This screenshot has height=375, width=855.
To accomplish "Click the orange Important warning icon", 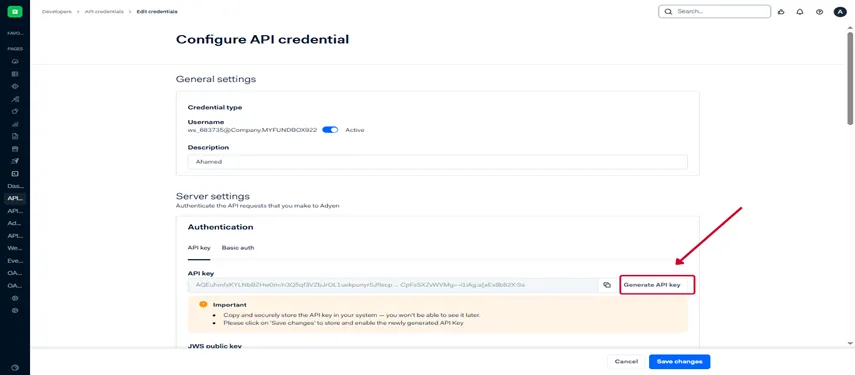I will click(203, 304).
